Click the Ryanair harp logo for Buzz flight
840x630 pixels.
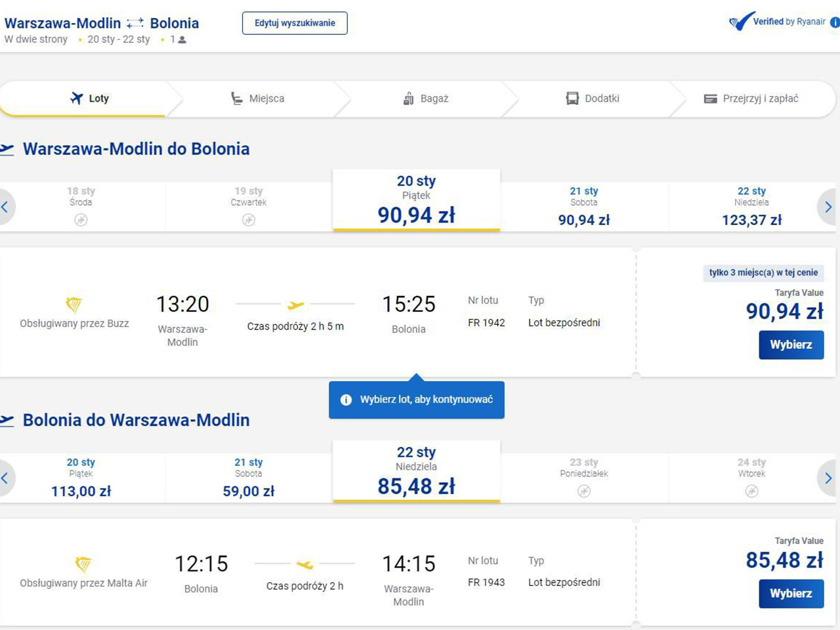pyautogui.click(x=74, y=304)
